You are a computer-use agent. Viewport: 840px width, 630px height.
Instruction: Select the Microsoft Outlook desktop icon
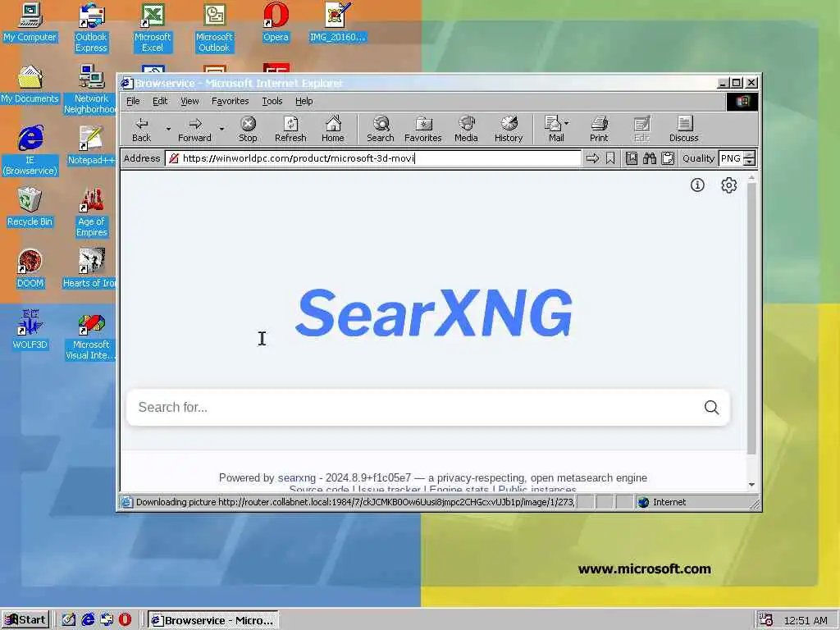click(x=214, y=27)
